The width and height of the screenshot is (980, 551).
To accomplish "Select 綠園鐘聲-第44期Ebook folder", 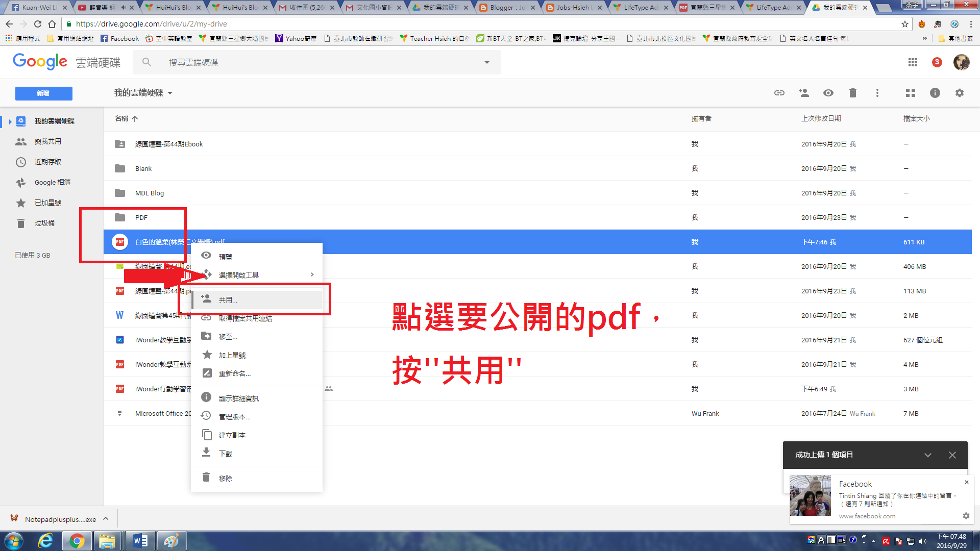I will (x=537, y=144).
